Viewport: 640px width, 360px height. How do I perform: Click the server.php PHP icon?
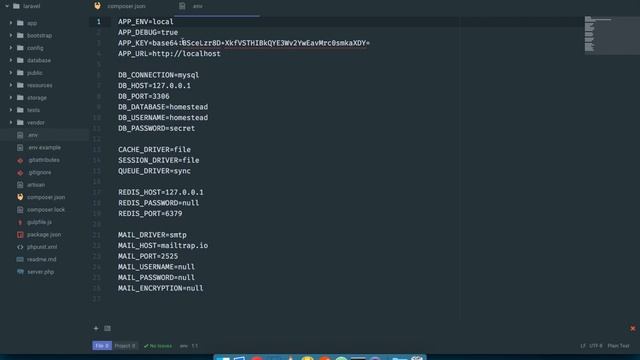20,272
